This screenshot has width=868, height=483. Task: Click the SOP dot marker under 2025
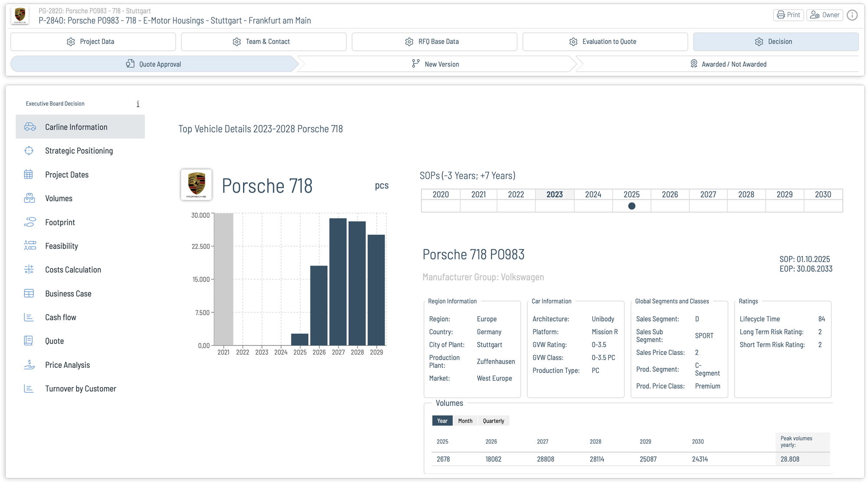point(632,206)
